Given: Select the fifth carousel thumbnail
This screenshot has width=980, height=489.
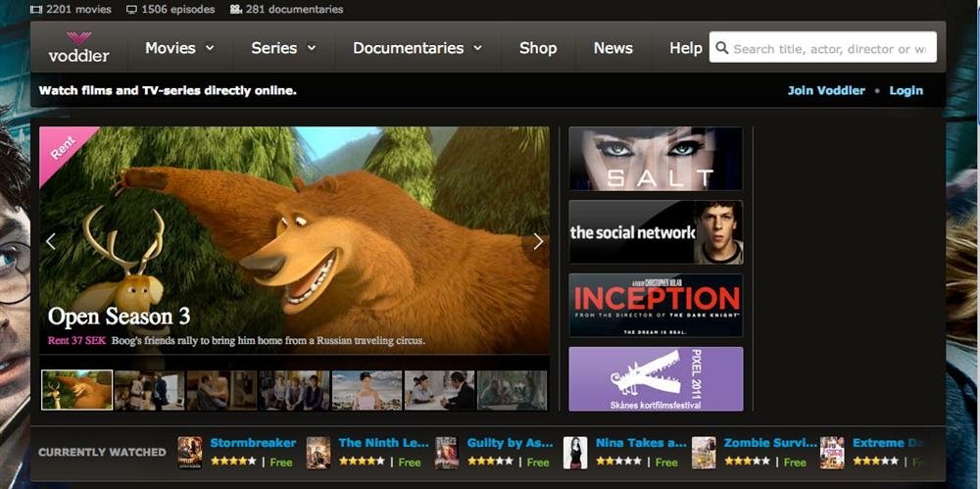Looking at the screenshot, I should click(367, 390).
